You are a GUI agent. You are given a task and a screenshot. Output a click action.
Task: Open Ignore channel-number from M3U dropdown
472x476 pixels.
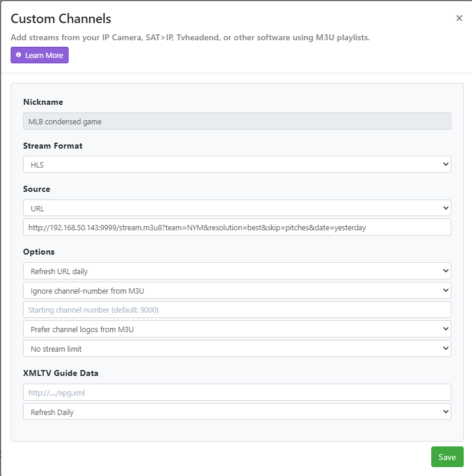click(x=237, y=291)
